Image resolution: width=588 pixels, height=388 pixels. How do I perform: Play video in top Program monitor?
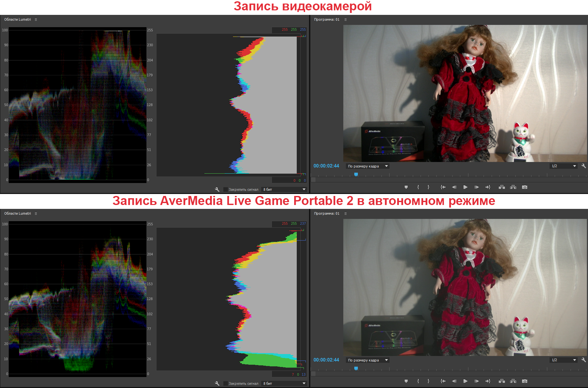click(465, 187)
